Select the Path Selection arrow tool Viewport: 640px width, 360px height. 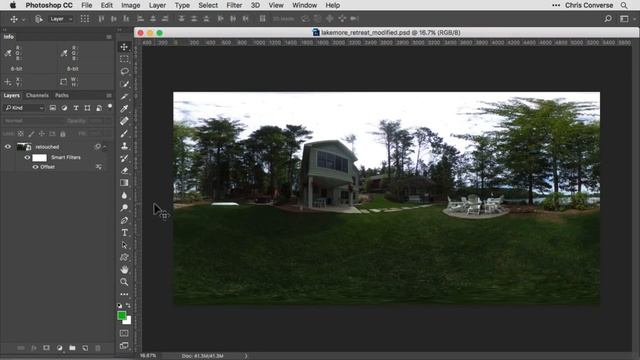124,245
